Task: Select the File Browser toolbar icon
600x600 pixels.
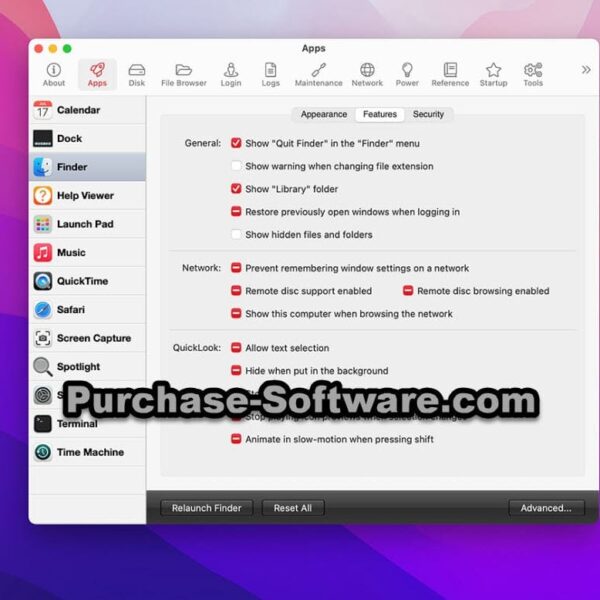Action: click(x=184, y=71)
